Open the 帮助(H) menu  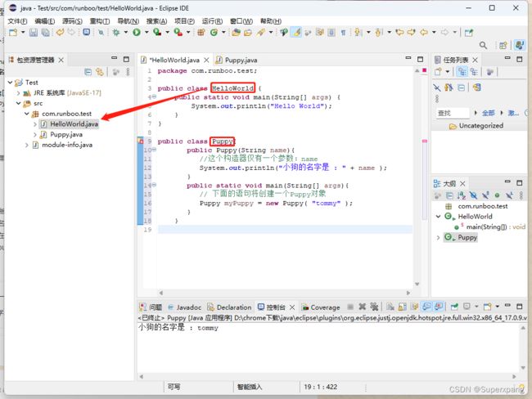(271, 21)
